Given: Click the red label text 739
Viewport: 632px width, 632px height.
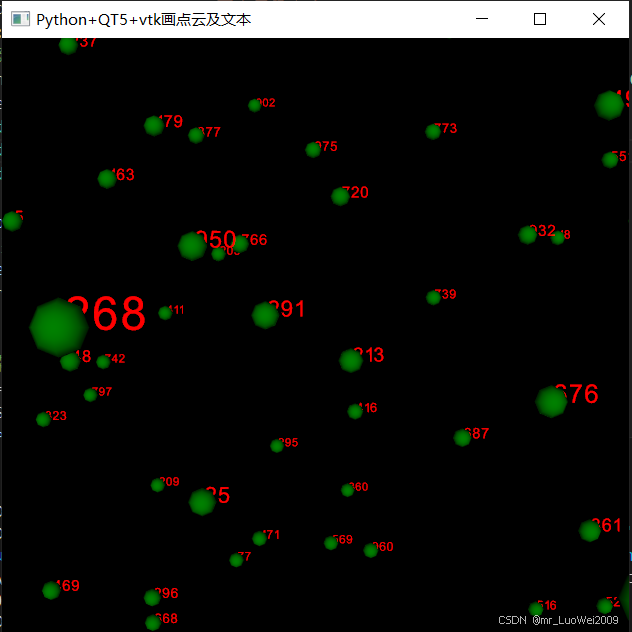Looking at the screenshot, I should pyautogui.click(x=445, y=294).
